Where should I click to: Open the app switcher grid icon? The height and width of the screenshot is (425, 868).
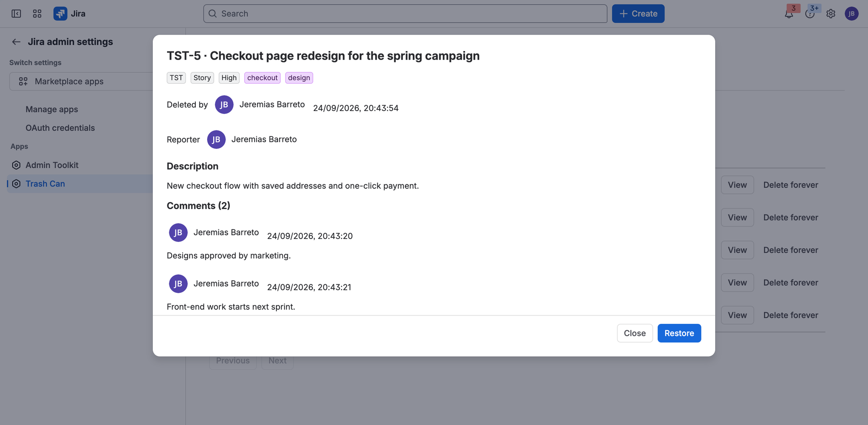pos(37,14)
